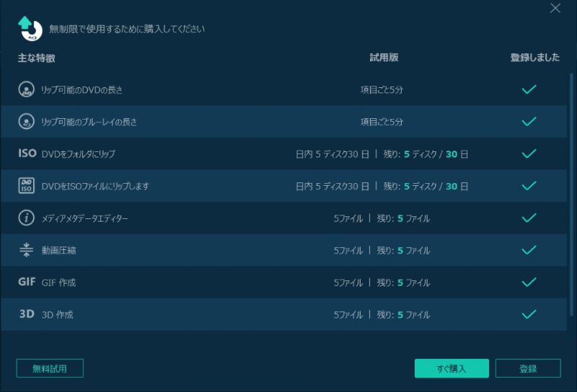This screenshot has height=392, width=577.
Task: Select the GIF 作成 feature row label
Action: pos(58,283)
